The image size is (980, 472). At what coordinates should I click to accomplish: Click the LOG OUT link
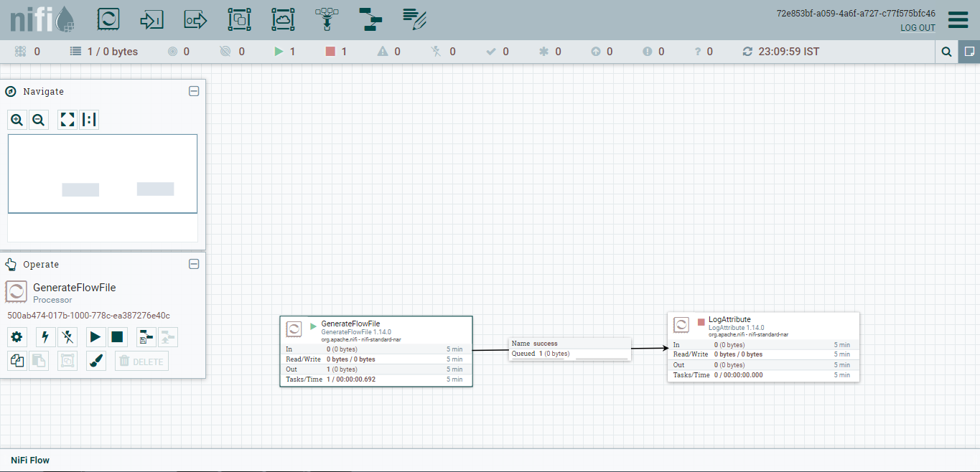(918, 28)
